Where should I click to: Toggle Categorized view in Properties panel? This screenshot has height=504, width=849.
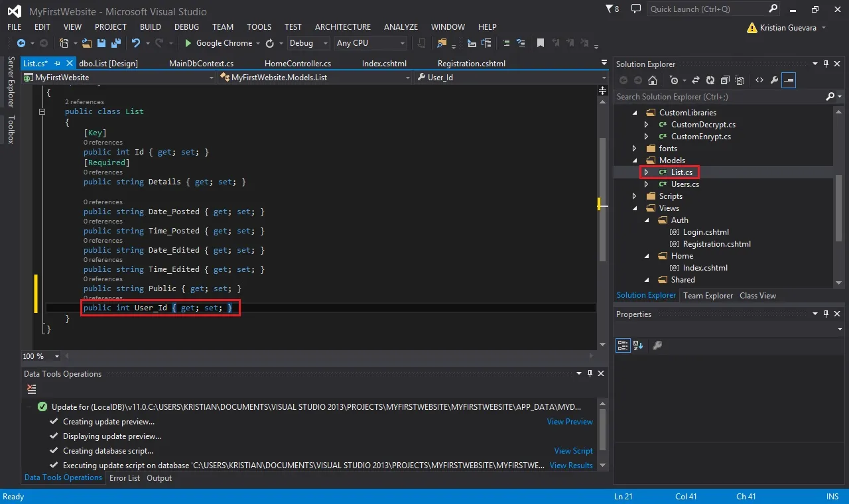pos(623,346)
